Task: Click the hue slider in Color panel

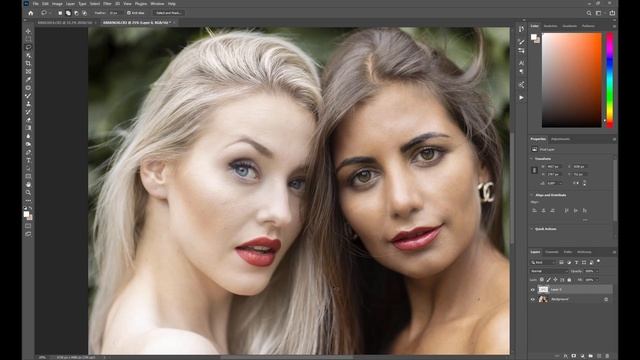Action: (609, 80)
